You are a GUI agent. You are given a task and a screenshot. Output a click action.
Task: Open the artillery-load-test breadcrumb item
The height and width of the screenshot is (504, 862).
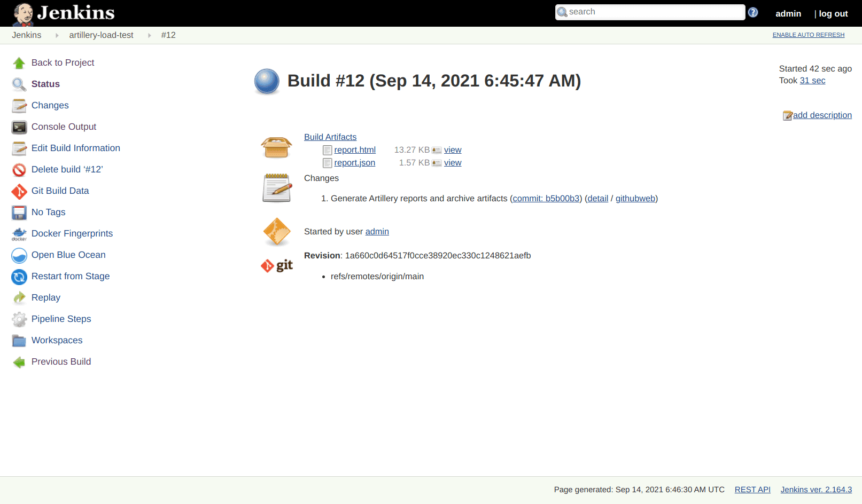tap(101, 35)
